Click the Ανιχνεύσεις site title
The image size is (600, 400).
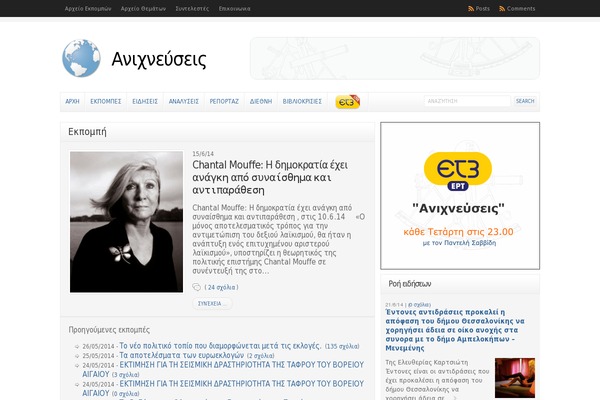coord(159,59)
